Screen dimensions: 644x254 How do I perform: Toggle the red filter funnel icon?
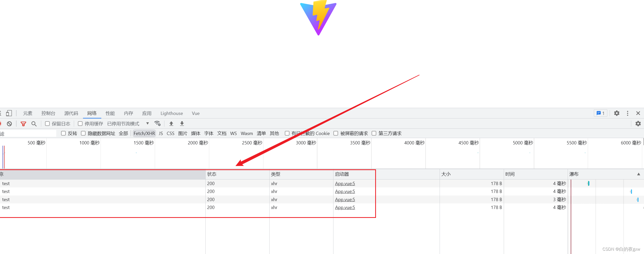point(23,124)
